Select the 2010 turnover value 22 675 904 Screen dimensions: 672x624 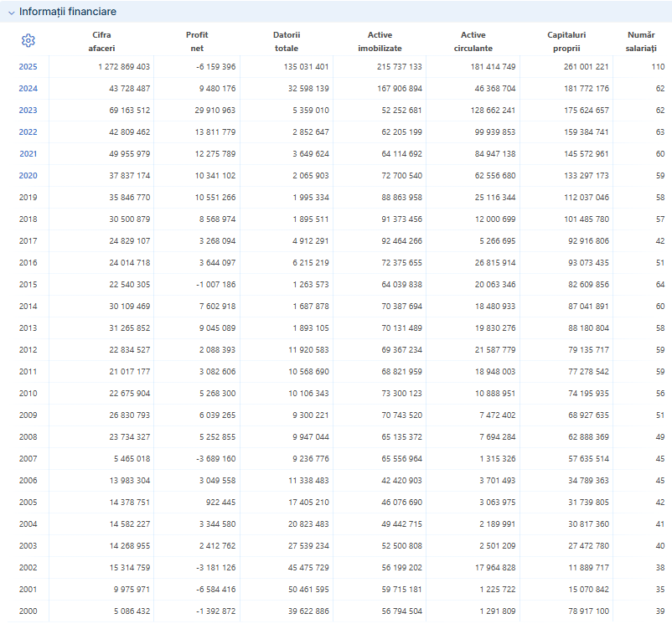[x=129, y=394]
